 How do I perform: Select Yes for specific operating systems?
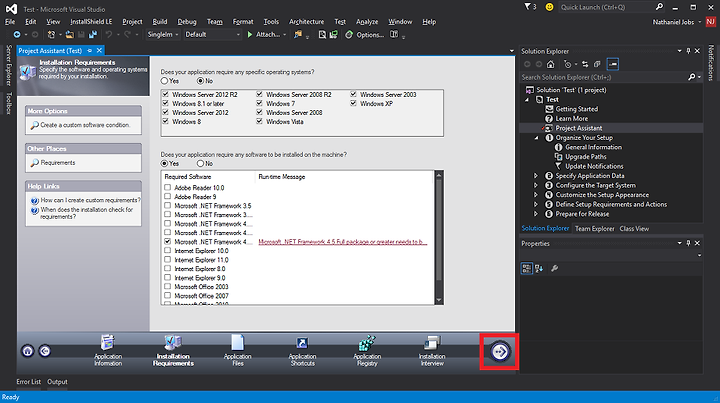click(x=164, y=81)
